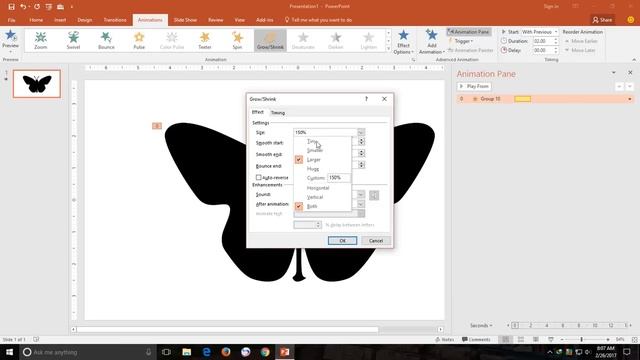Switch to Slide Sorter view
This screenshot has height=360, width=640.
click(521, 339)
